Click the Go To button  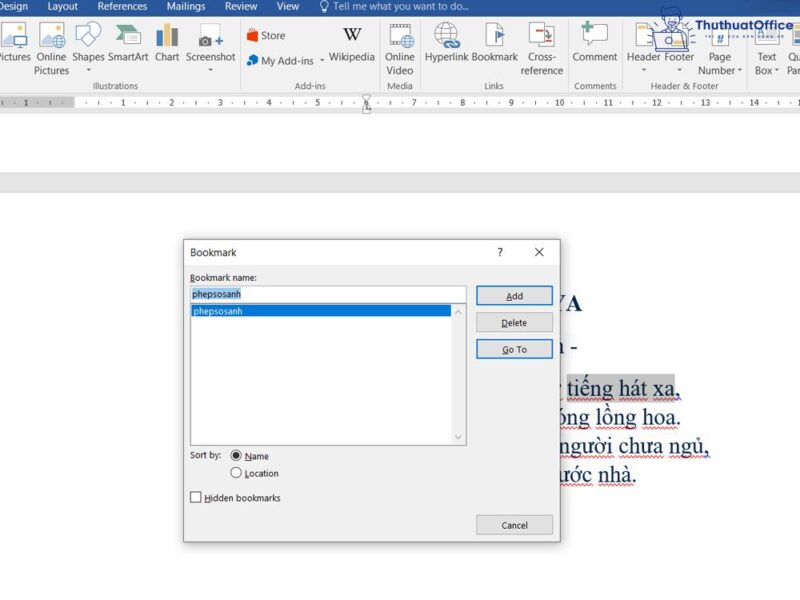[514, 349]
